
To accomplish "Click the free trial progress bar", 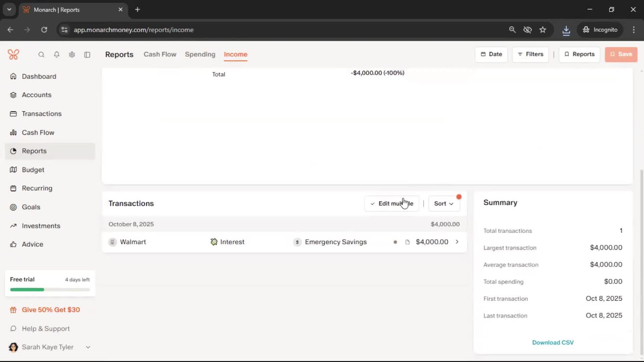I will 50,290.
